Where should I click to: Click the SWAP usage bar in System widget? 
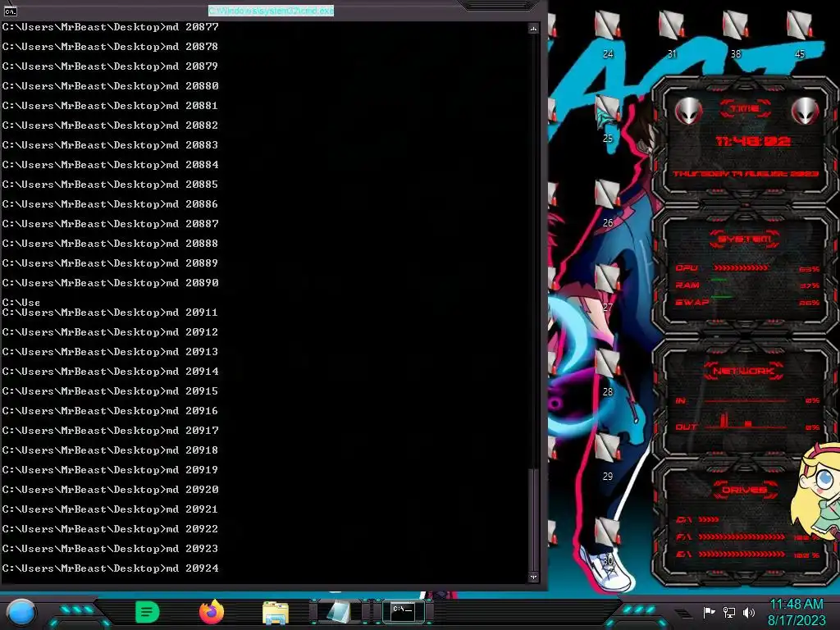coord(721,297)
